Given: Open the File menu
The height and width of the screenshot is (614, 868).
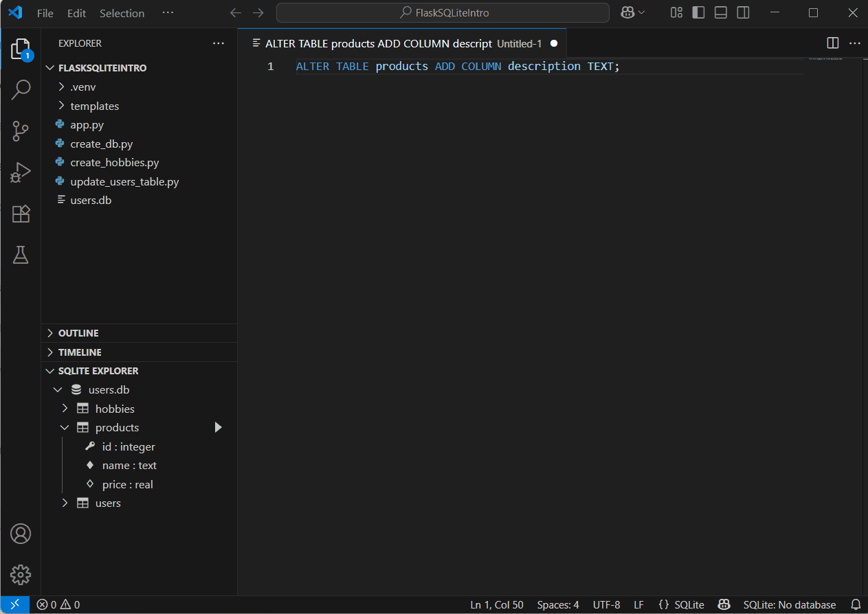Looking at the screenshot, I should point(45,13).
